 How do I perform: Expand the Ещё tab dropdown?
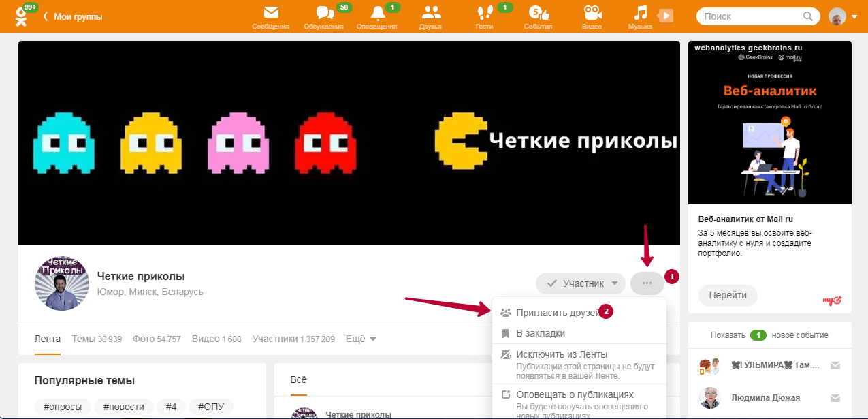pyautogui.click(x=361, y=339)
